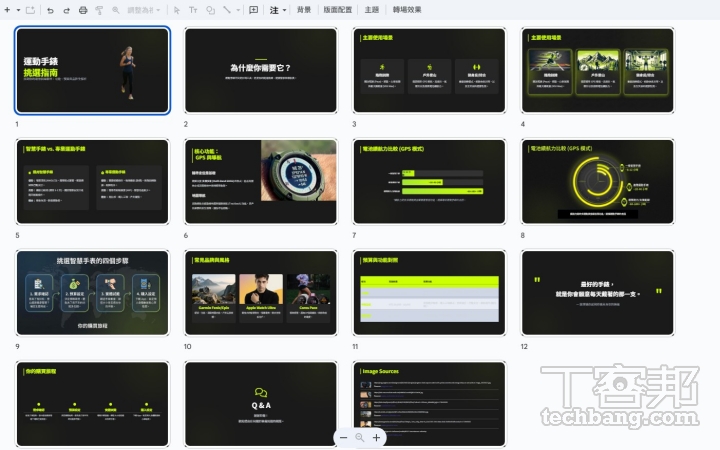Viewport: 720px width, 450px height.
Task: Click the slide template icon beside the plus
Action: pos(30,10)
